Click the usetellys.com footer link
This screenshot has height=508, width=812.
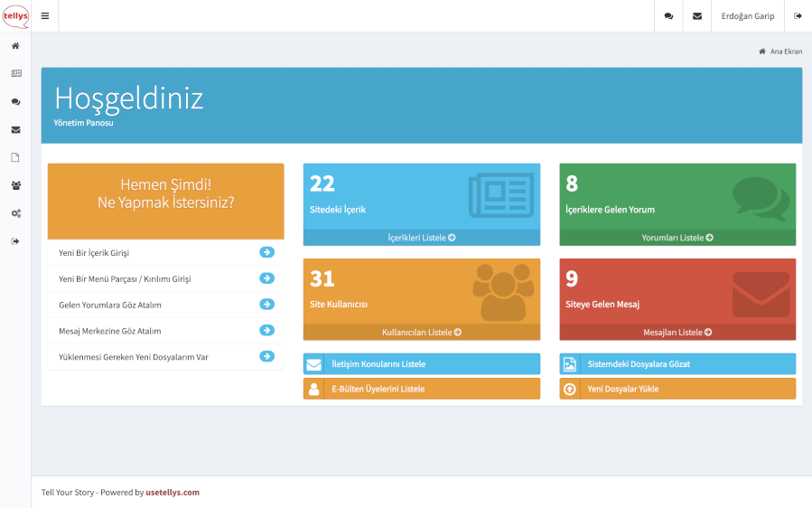point(173,493)
